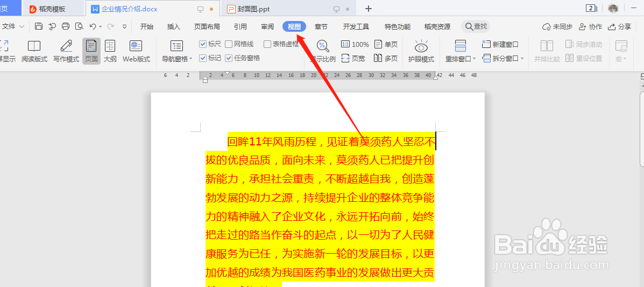
Task: Switch to 封面图.ppt document tab
Action: coord(290,9)
